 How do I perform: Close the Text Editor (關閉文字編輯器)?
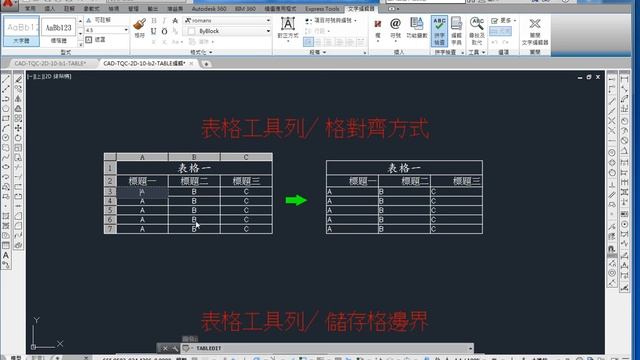coord(535,31)
